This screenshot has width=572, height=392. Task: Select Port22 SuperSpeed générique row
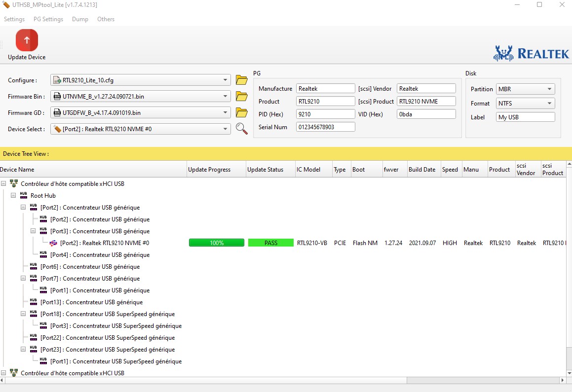(x=108, y=338)
